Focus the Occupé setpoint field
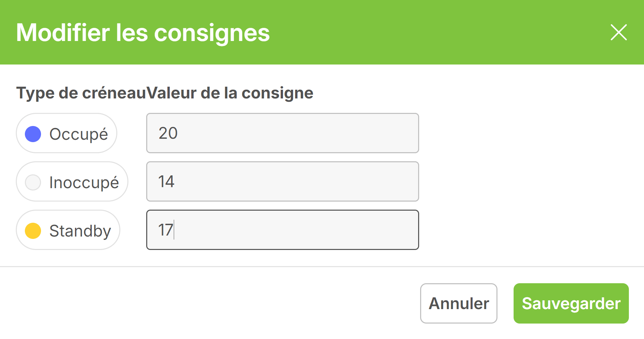 (x=282, y=133)
